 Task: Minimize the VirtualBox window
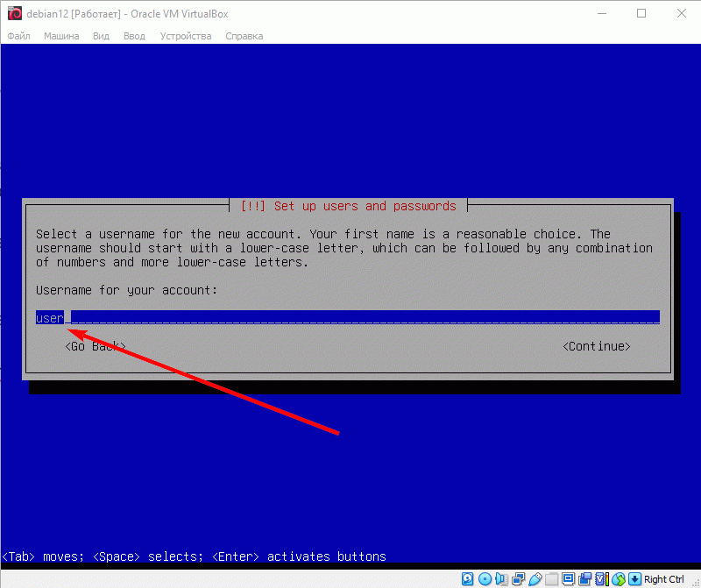[x=602, y=13]
